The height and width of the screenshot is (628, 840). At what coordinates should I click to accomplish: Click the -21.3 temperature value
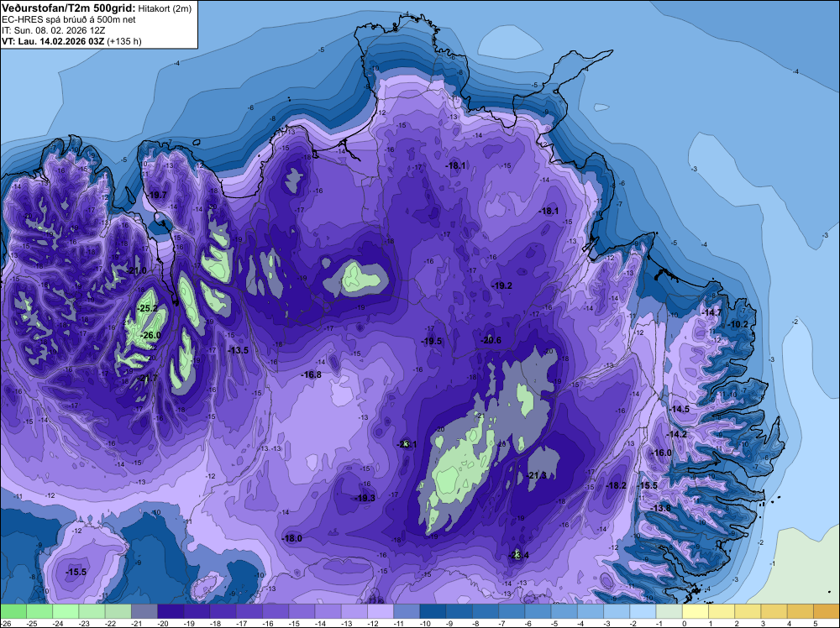538,475
